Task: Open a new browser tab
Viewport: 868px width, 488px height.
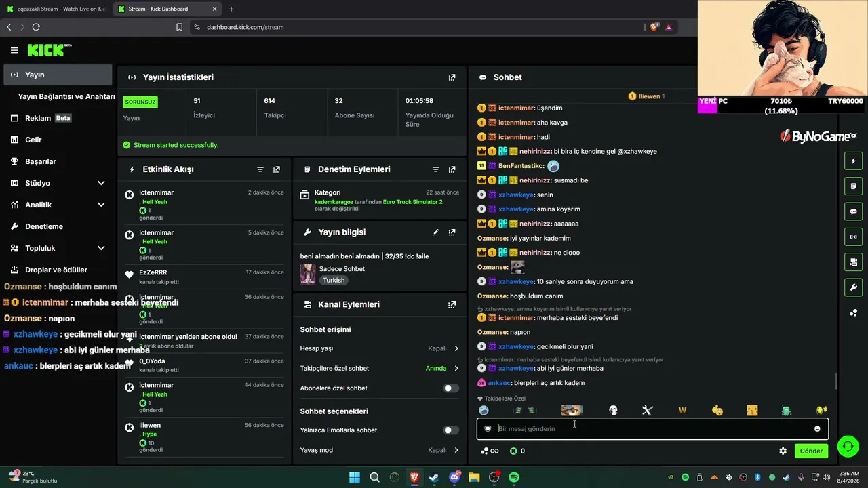Action: (231, 9)
